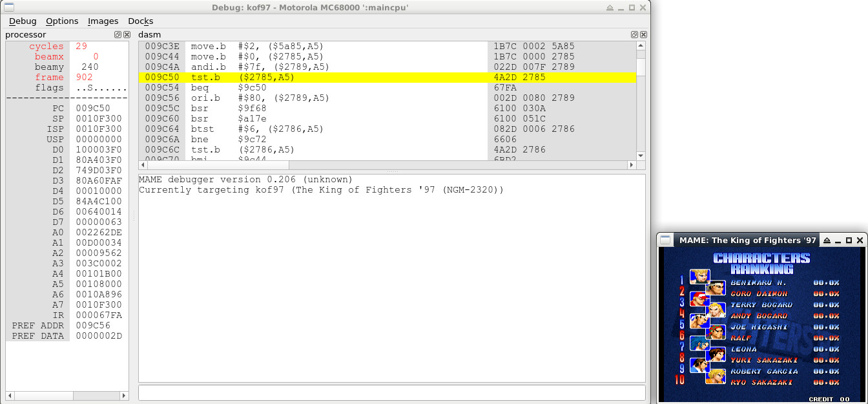Click the PC register value 009C50
The width and height of the screenshot is (868, 404).
(93, 108)
